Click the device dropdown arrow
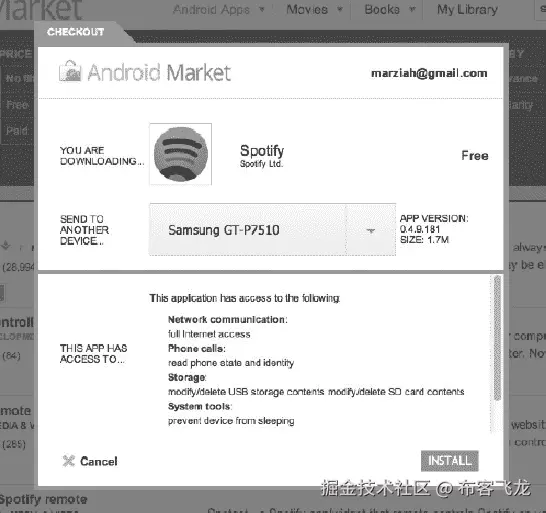Viewport: 546px width, 513px height. [x=371, y=231]
